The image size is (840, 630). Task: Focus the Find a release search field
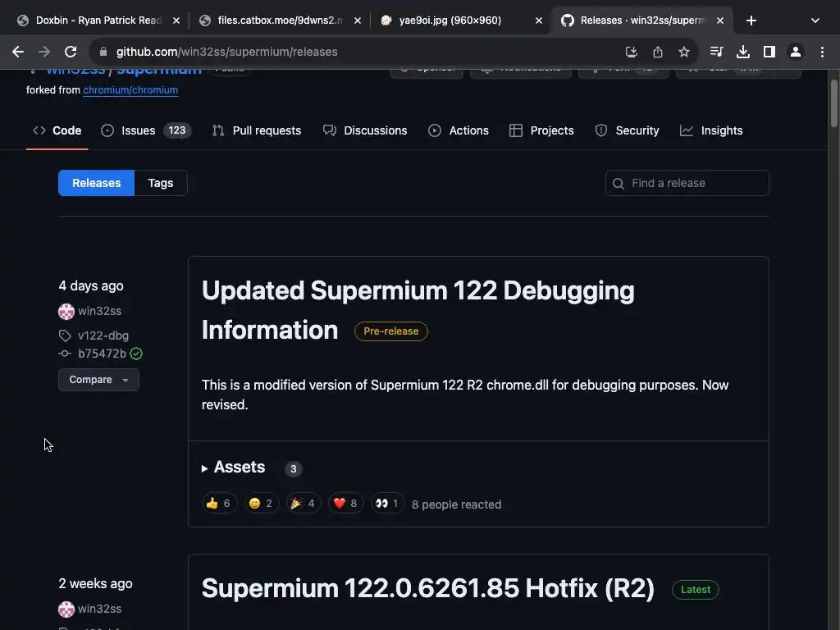coord(687,183)
